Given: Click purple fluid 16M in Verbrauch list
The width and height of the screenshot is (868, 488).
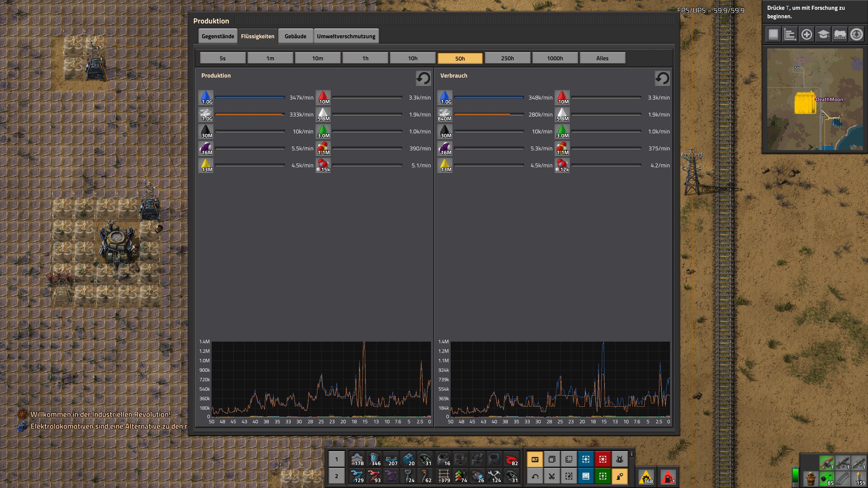Looking at the screenshot, I should [445, 148].
